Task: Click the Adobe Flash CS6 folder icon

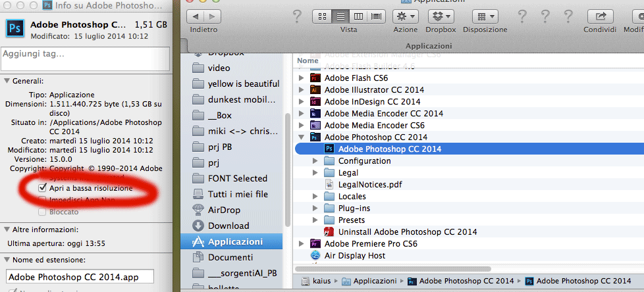Action: 315,78
